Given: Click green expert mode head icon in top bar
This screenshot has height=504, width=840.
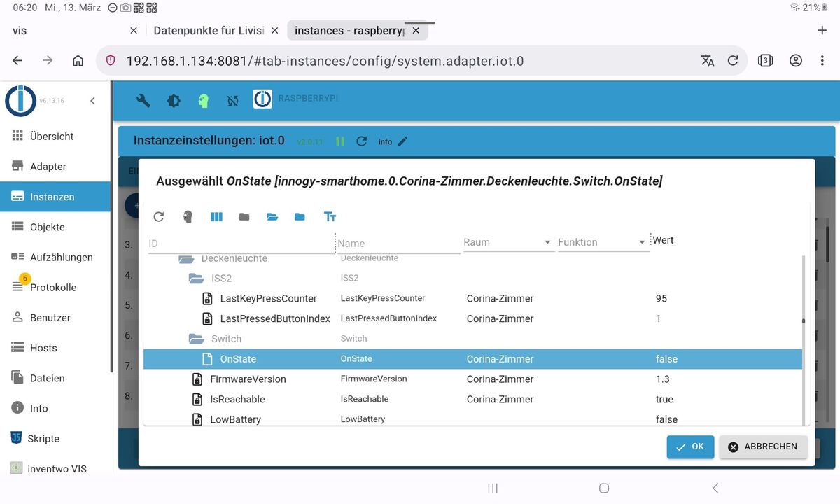Looking at the screenshot, I should (x=203, y=101).
